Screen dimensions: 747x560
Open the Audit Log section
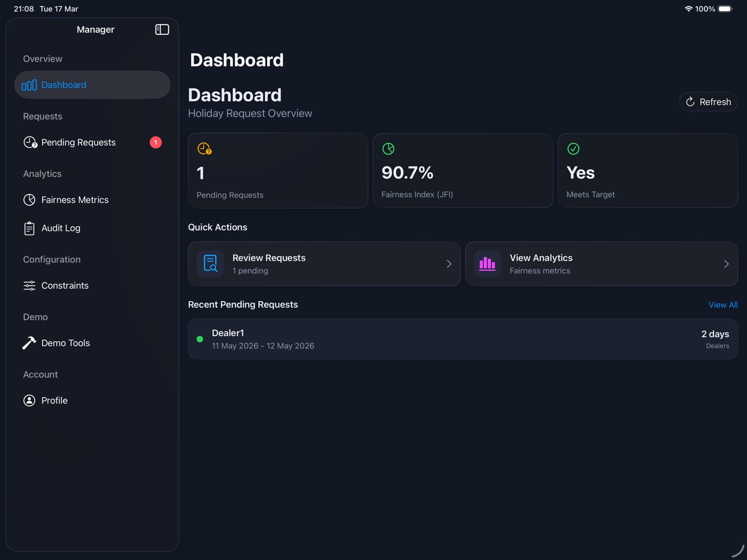[x=92, y=228]
